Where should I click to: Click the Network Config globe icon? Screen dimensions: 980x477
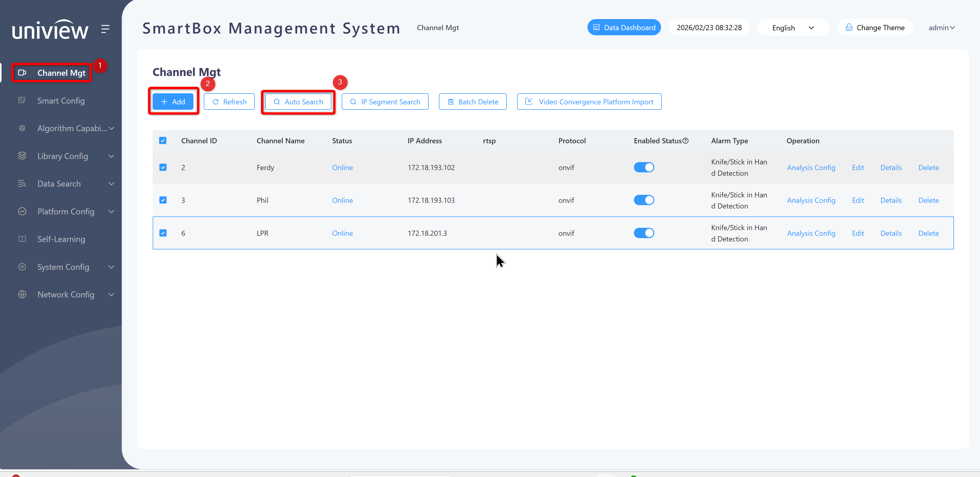pos(22,295)
